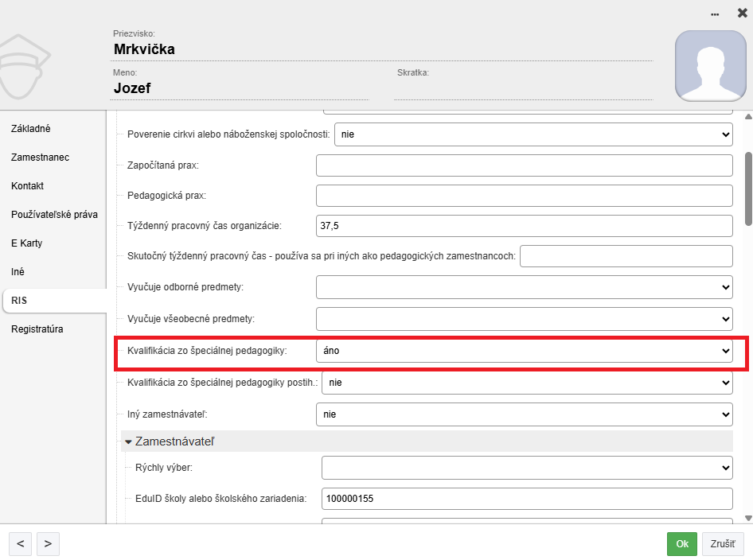Collapse the Zamestnávateľ section
The height and width of the screenshot is (560, 753).
(x=128, y=441)
